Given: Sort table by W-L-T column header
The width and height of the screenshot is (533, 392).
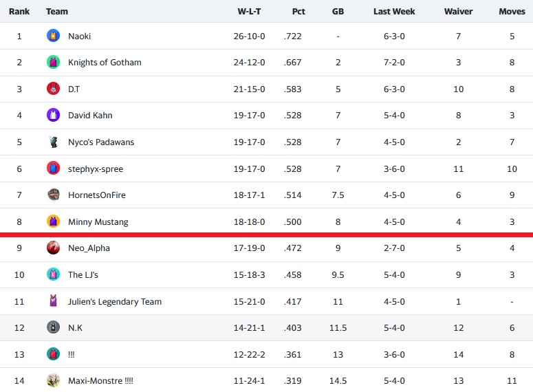Looking at the screenshot, I should tap(249, 12).
